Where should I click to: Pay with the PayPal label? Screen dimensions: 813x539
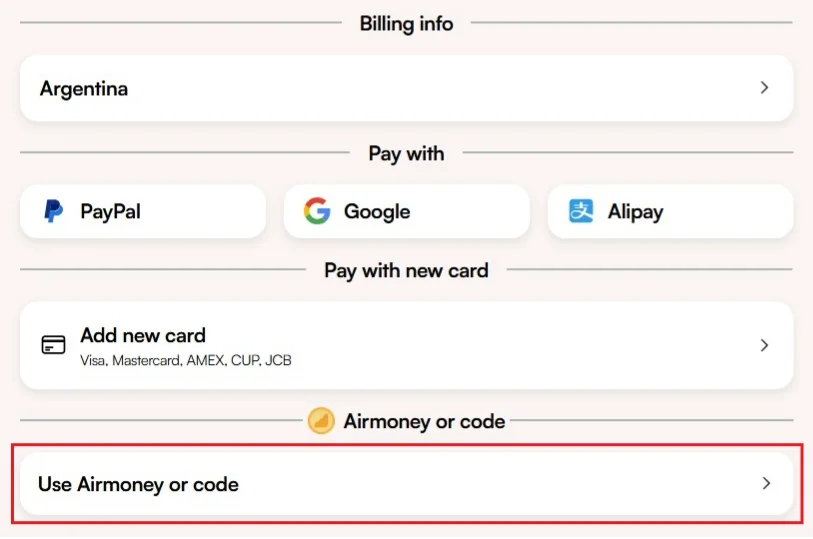point(110,212)
